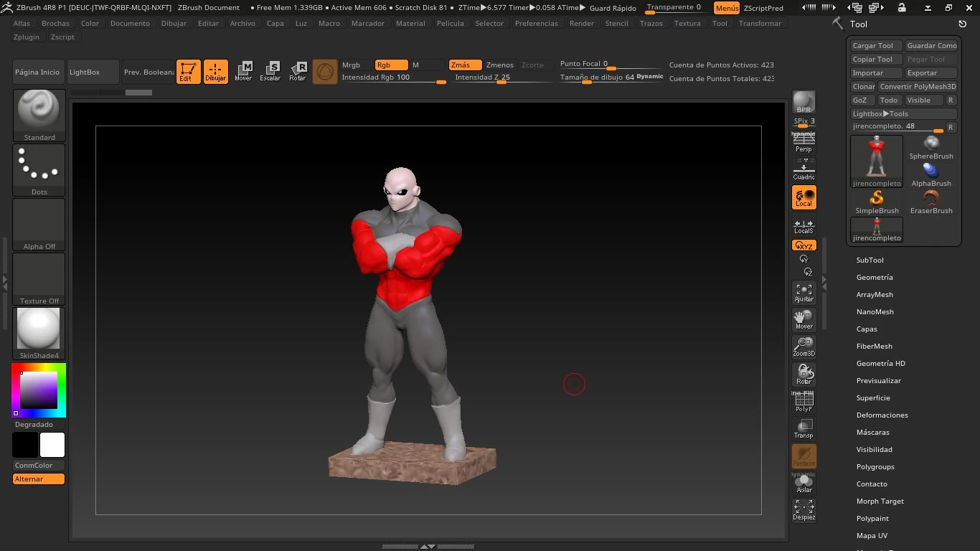The image size is (980, 551).
Task: Select the Mover gizmo in top shelf
Action: click(x=243, y=72)
